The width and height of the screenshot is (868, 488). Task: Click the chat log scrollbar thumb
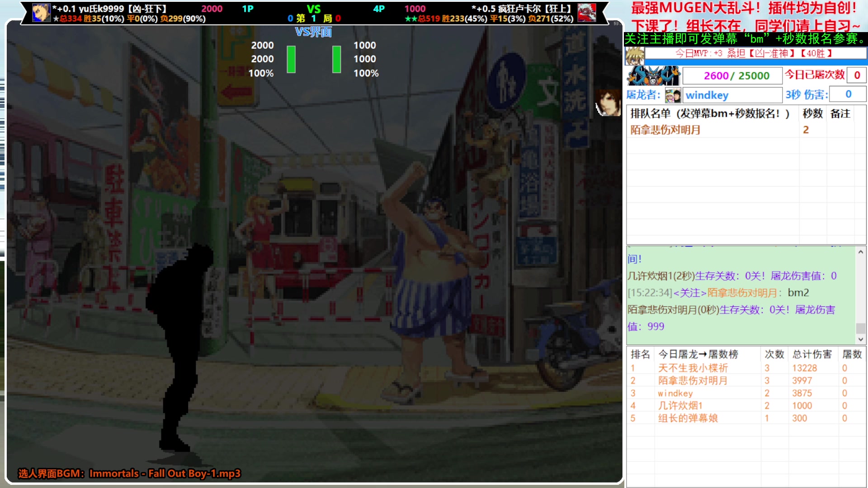tap(861, 328)
